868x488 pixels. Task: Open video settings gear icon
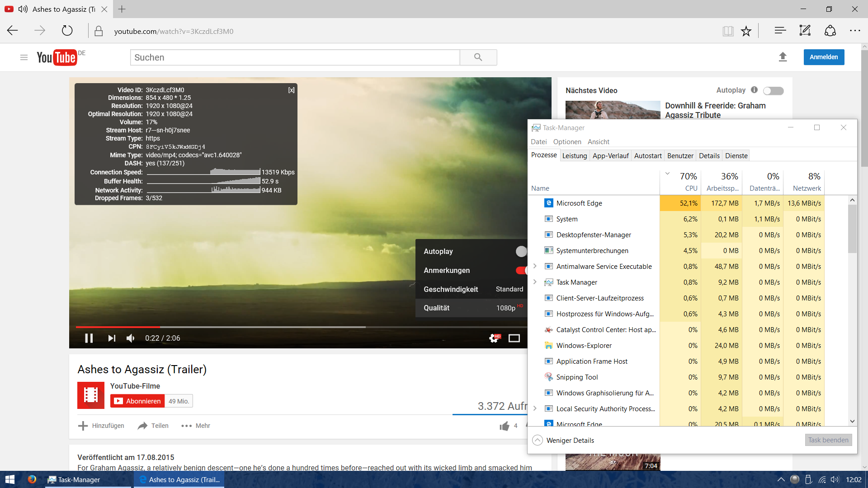pos(495,338)
